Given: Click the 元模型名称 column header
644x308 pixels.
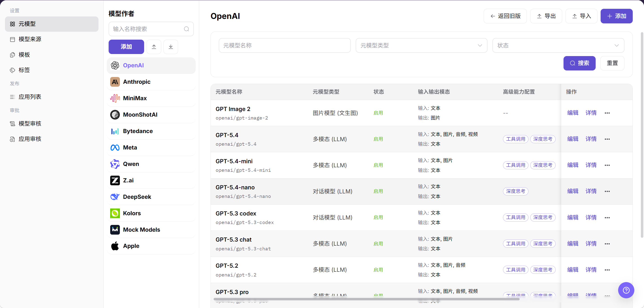Looking at the screenshot, I should pos(229,92).
